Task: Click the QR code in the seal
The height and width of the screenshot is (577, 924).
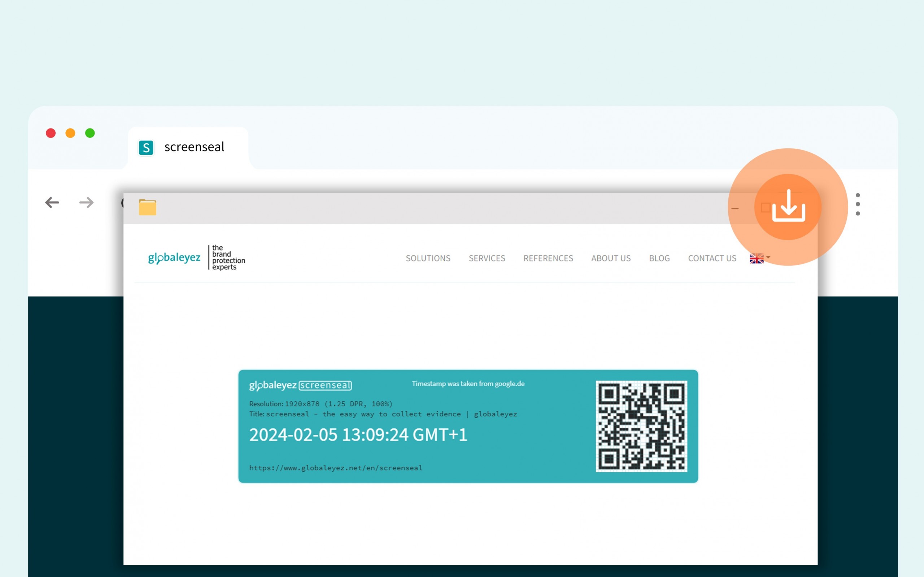Action: (641, 426)
